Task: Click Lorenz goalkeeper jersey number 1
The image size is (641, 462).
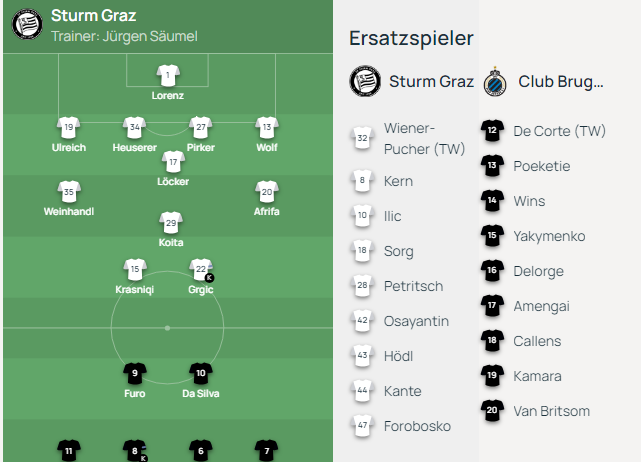Action: point(168,76)
